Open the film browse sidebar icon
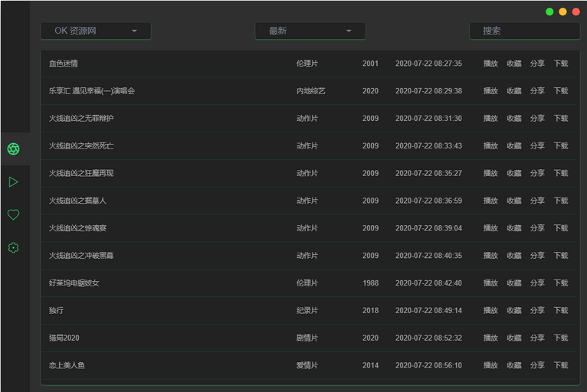 click(14, 149)
